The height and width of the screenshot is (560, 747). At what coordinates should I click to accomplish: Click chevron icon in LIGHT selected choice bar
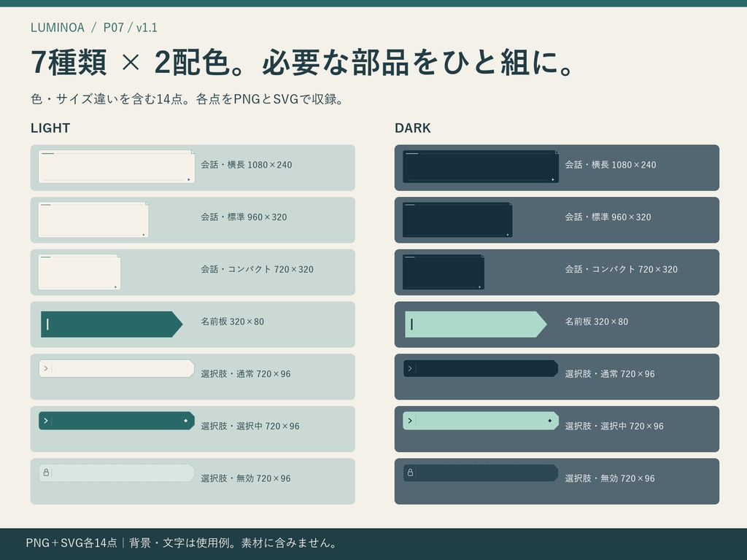click(x=46, y=421)
